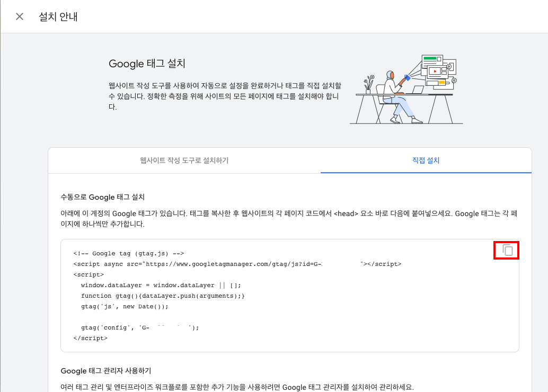Click the closing </script> line
Screen dimensions: 548x392
91,338
